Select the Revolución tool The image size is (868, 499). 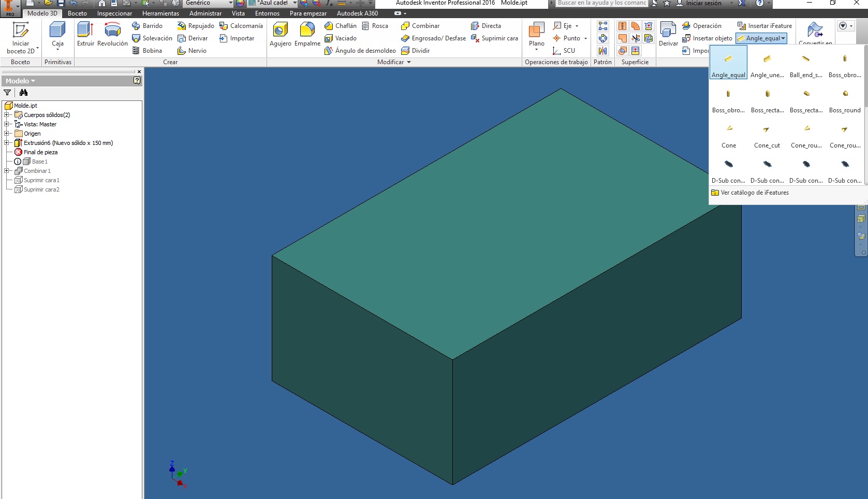point(112,35)
